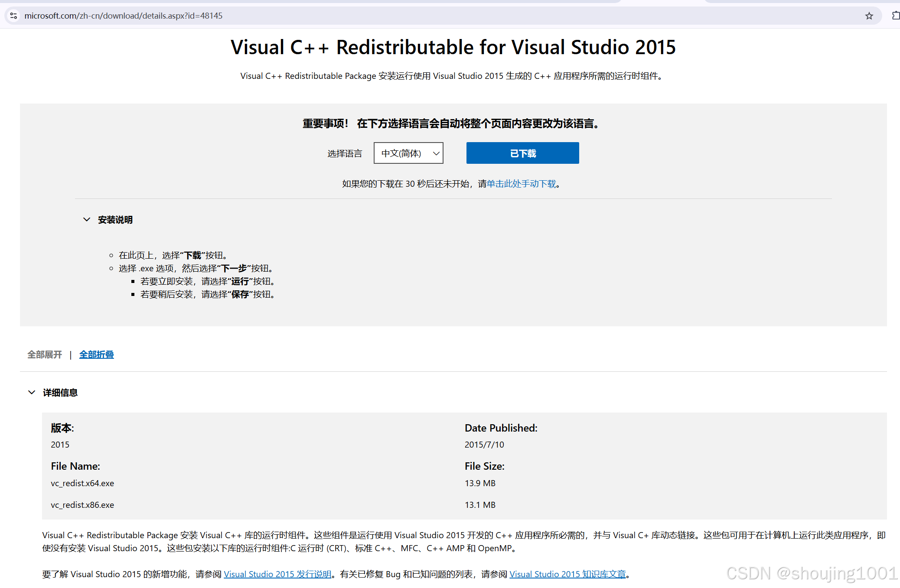Click the page title Visual C++ Redistributable for Visual Studio 2015
Viewport: 900px width, 588px height.
point(453,47)
